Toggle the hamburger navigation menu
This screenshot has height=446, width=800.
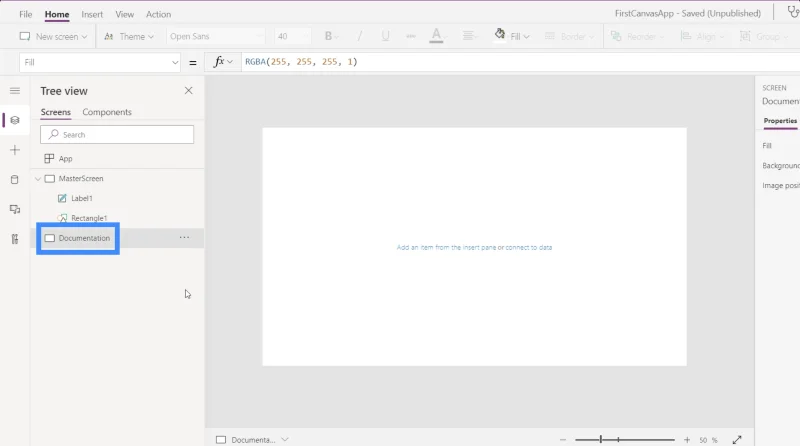(x=15, y=91)
